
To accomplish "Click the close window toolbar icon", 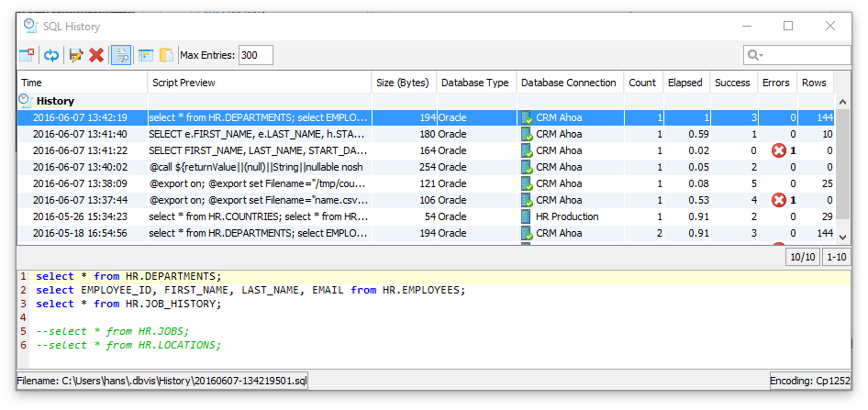I will 27,55.
